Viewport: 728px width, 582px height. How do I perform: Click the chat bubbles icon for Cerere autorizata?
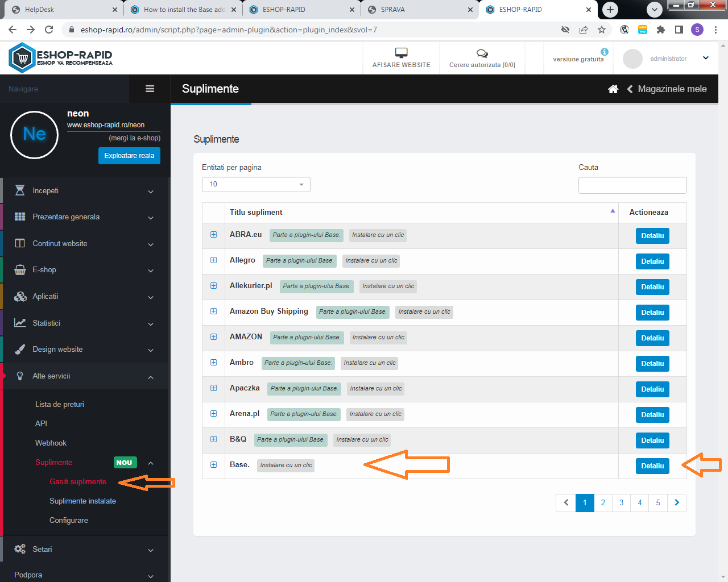[482, 53]
